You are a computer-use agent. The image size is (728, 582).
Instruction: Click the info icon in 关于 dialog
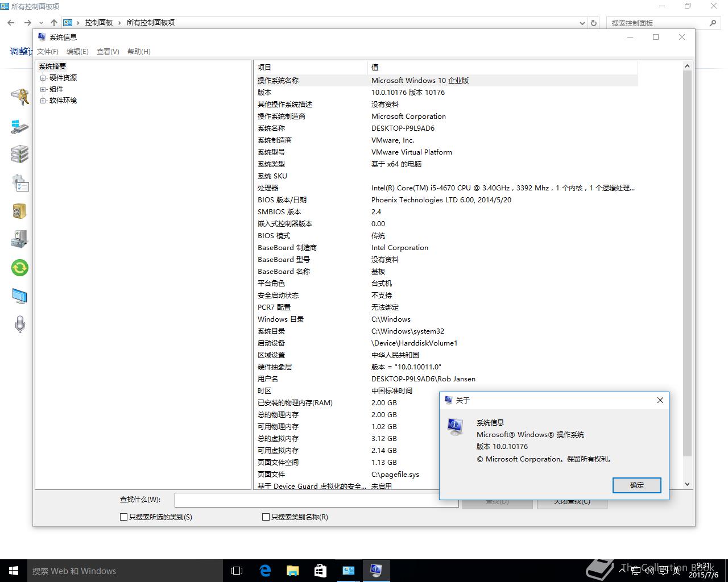click(x=456, y=426)
